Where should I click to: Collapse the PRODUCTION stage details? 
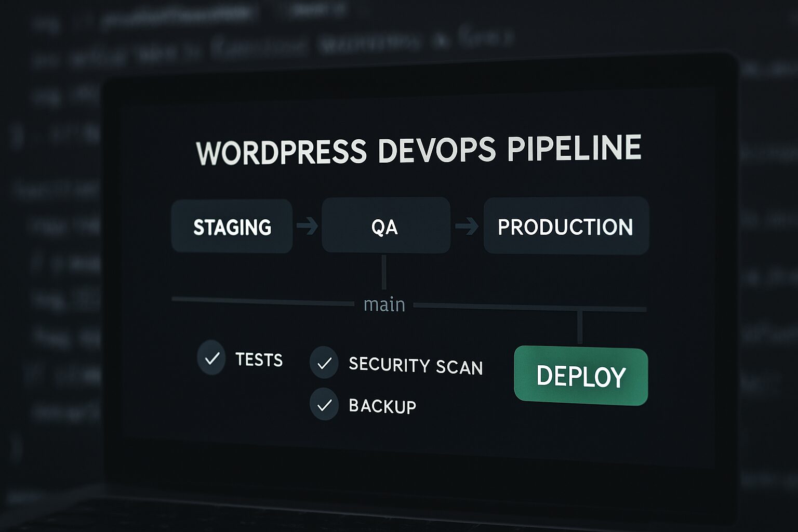(566, 226)
